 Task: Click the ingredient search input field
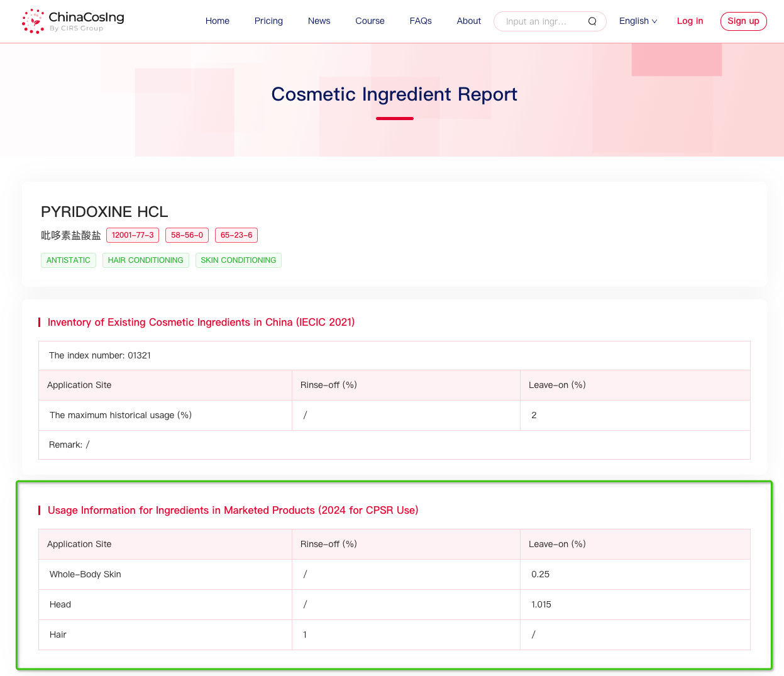[541, 21]
